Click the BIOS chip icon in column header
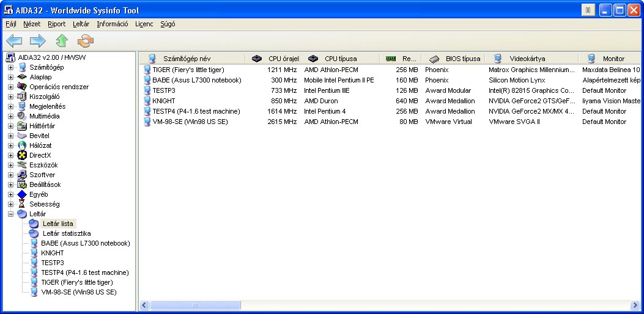644x314 pixels. [x=434, y=59]
